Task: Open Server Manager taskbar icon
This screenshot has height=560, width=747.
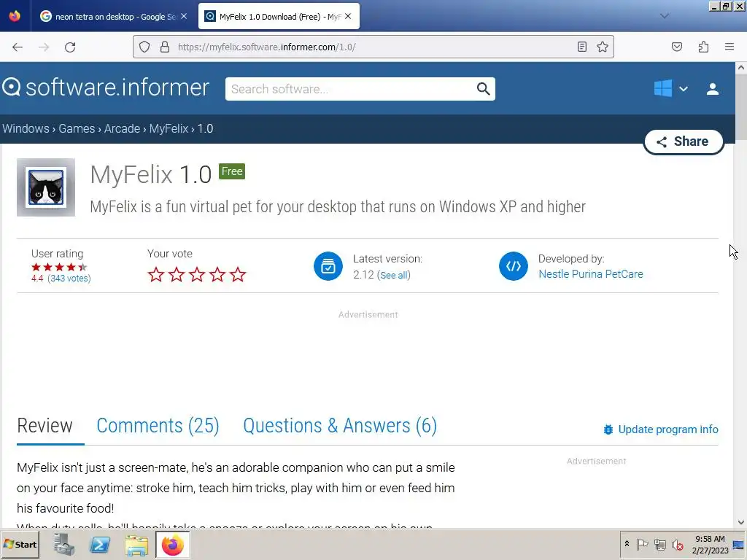Action: [64, 545]
